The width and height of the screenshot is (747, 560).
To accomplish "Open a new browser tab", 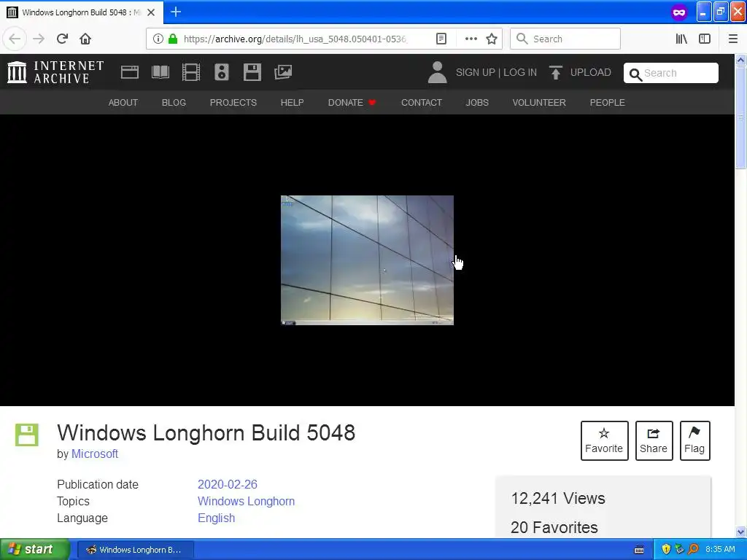I will 176,12.
